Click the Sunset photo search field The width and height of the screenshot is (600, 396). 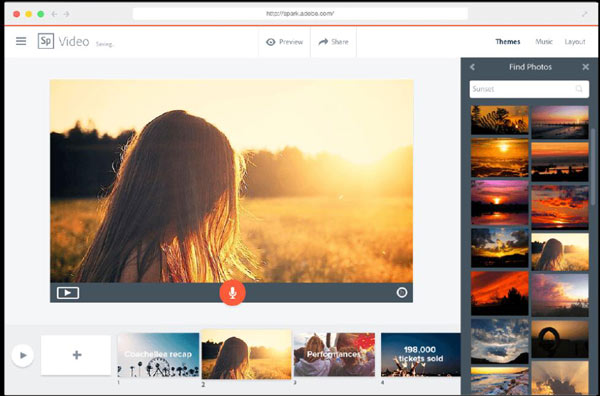tap(529, 89)
